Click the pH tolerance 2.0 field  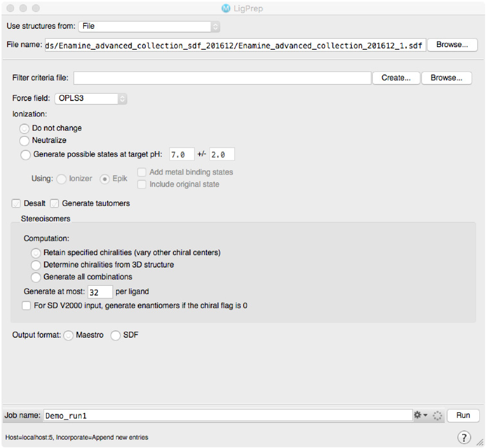[x=222, y=154]
